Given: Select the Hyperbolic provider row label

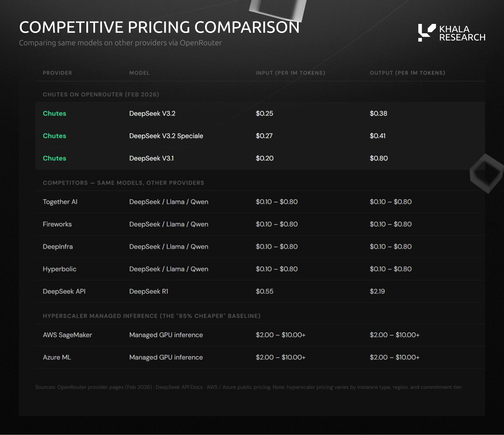Looking at the screenshot, I should tap(60, 269).
